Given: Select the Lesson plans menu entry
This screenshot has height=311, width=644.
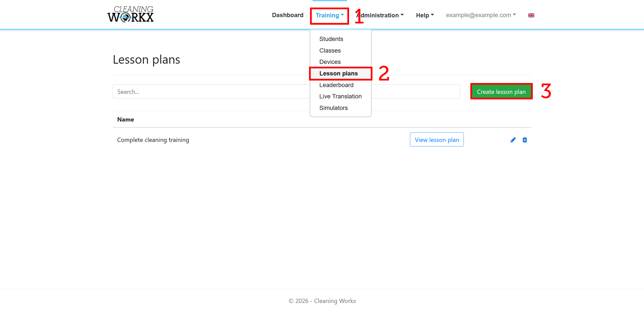Looking at the screenshot, I should coord(340,73).
